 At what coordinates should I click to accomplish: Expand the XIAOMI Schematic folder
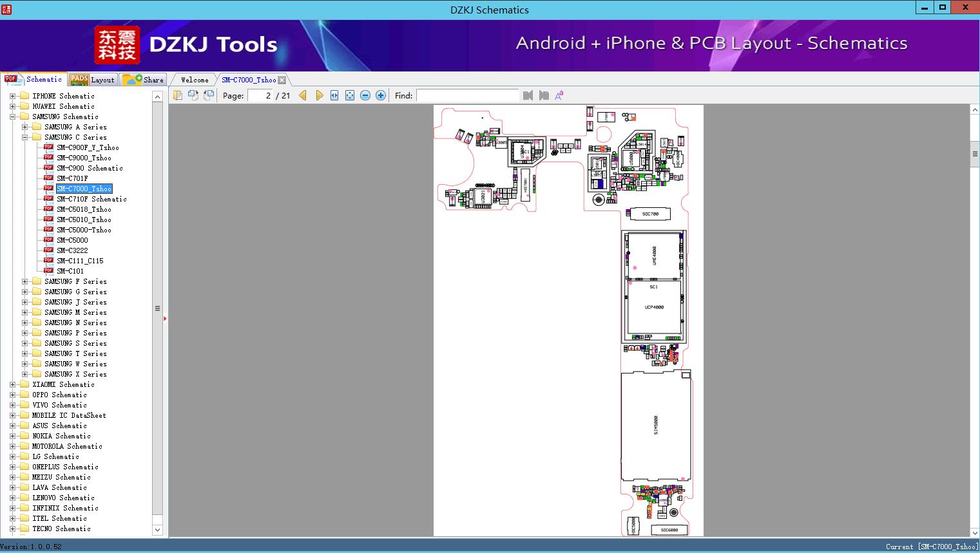click(12, 384)
